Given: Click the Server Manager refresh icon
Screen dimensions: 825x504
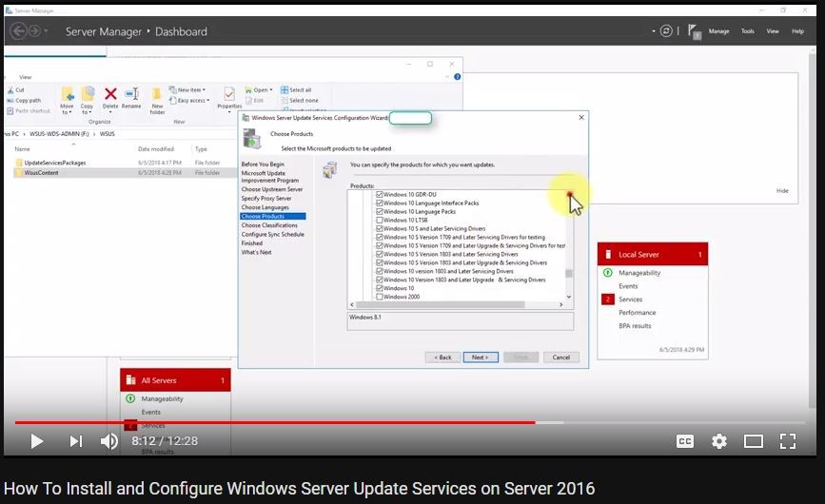Looking at the screenshot, I should 666,30.
